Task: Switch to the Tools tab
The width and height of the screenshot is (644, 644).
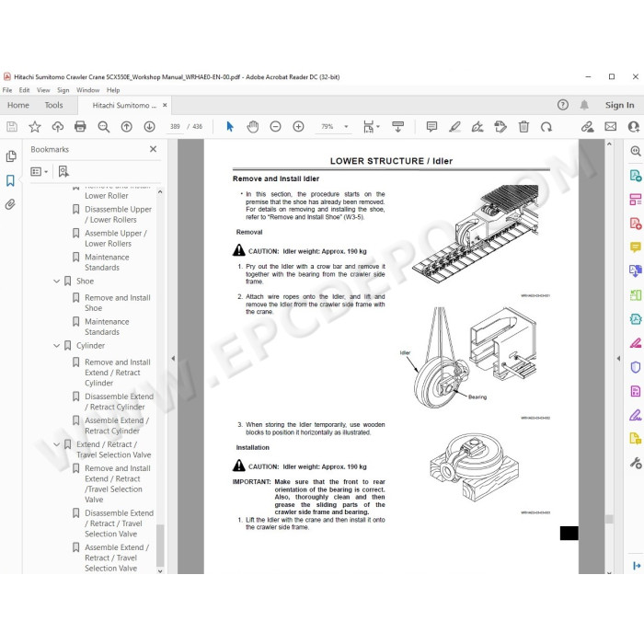Action: click(x=53, y=105)
